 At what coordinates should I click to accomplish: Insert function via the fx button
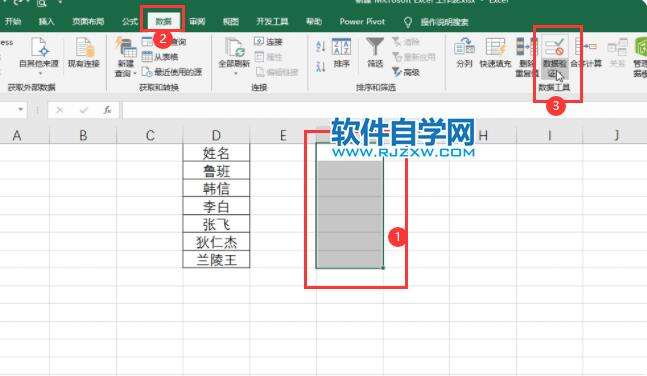click(x=107, y=110)
